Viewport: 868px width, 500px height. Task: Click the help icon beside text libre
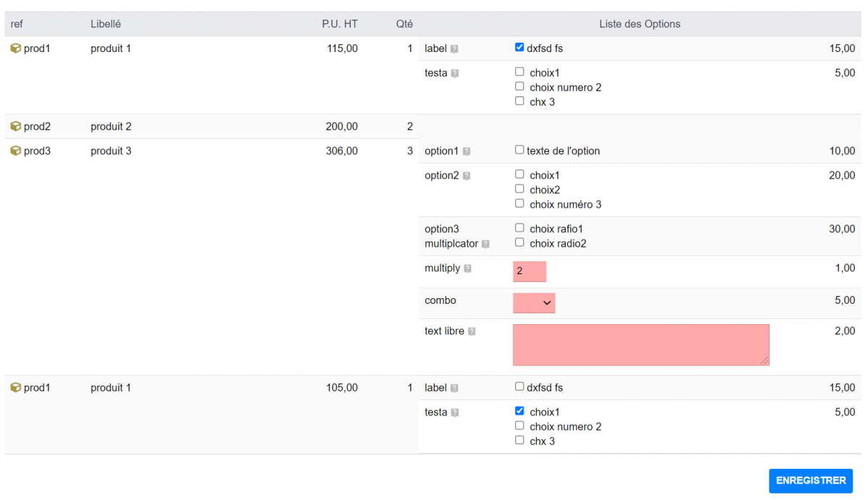pos(472,331)
